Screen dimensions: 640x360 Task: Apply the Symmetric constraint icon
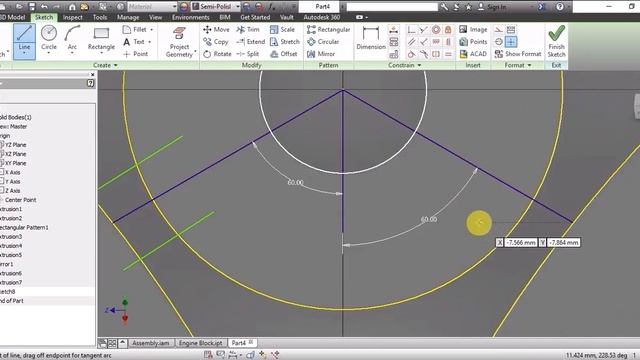[x=436, y=54]
